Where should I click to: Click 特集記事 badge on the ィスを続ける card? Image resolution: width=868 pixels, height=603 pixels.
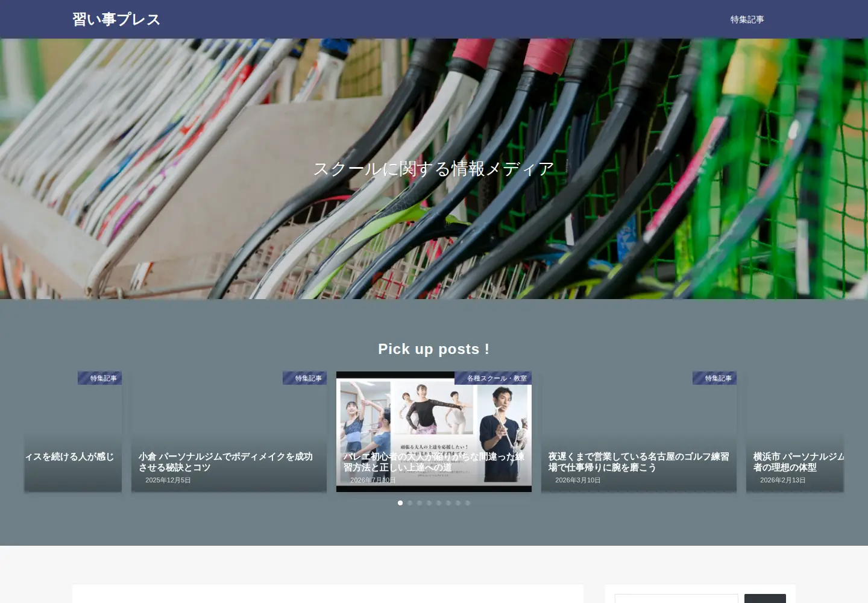pyautogui.click(x=100, y=378)
